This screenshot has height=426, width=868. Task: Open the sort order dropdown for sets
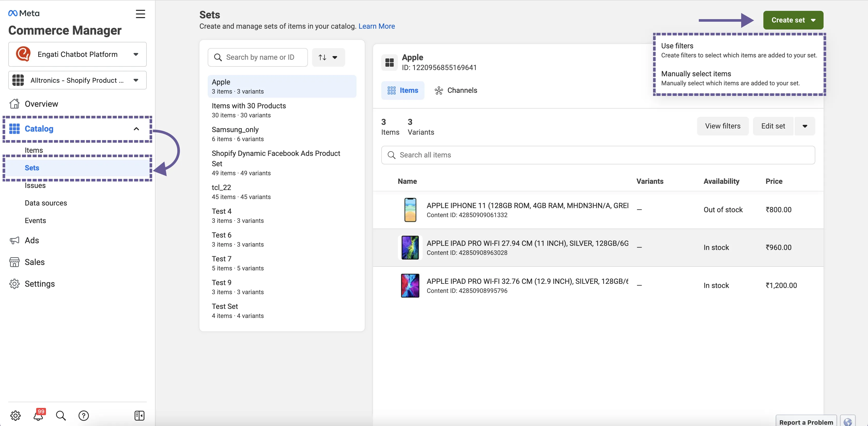click(328, 57)
